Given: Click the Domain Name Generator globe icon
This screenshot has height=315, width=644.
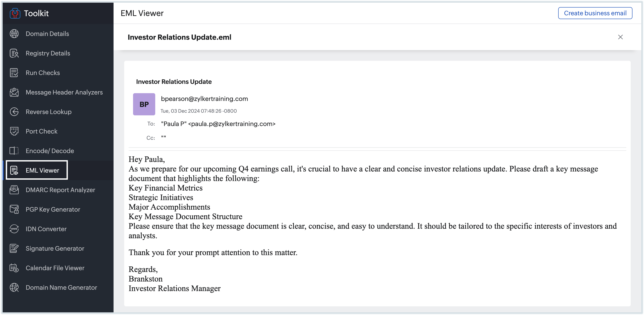Looking at the screenshot, I should (14, 287).
